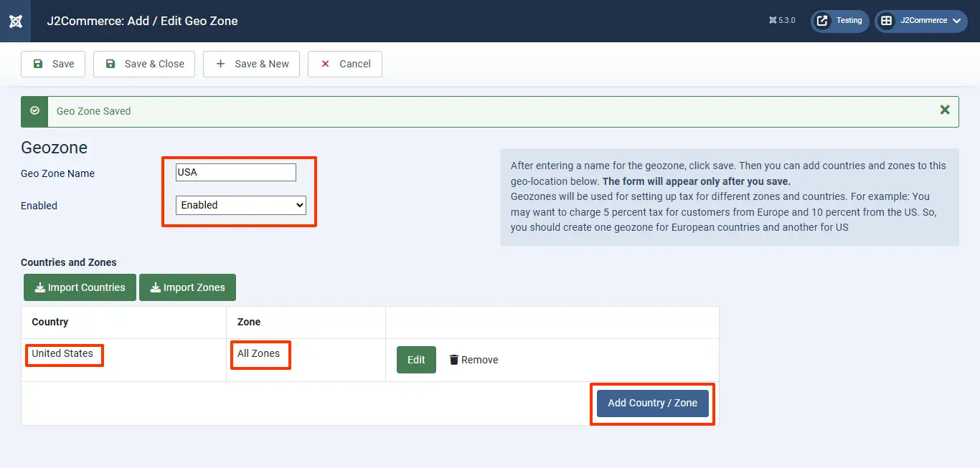Click the Enabled field label
The height and width of the screenshot is (468, 980).
[x=39, y=206]
